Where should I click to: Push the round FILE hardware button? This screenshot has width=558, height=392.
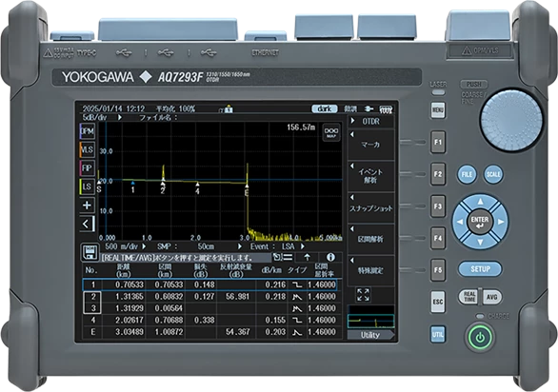pos(467,174)
